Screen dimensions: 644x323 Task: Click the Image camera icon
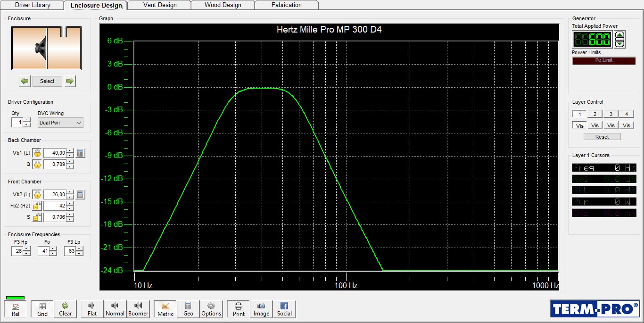click(x=262, y=309)
